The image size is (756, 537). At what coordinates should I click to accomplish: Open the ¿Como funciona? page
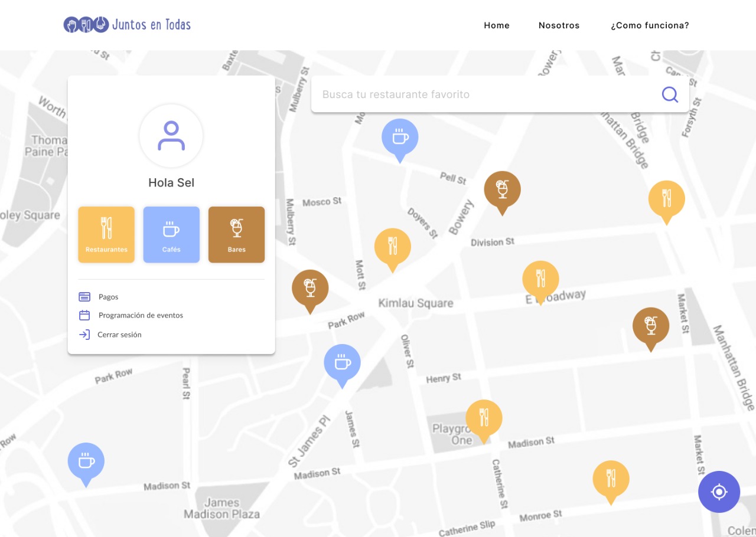650,25
